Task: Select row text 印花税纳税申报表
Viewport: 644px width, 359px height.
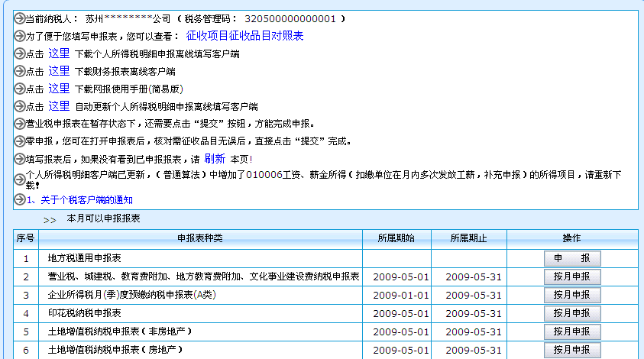Action: (85, 313)
